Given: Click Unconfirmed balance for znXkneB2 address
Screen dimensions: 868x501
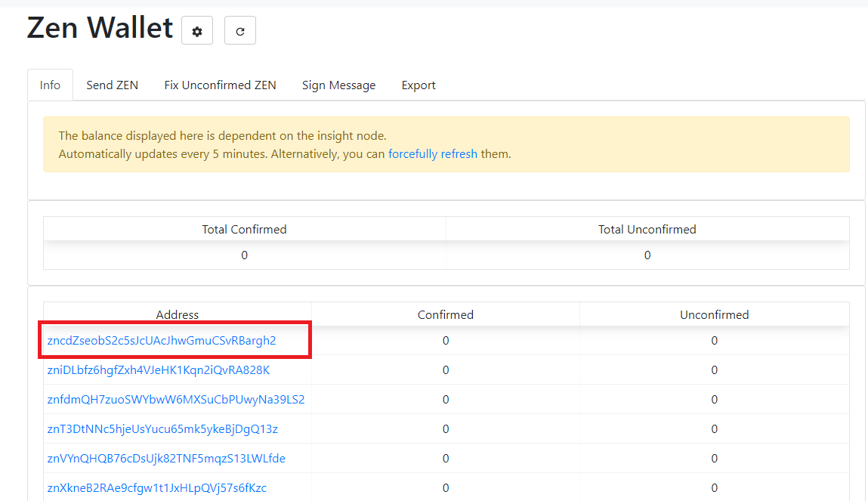Looking at the screenshot, I should click(714, 487).
